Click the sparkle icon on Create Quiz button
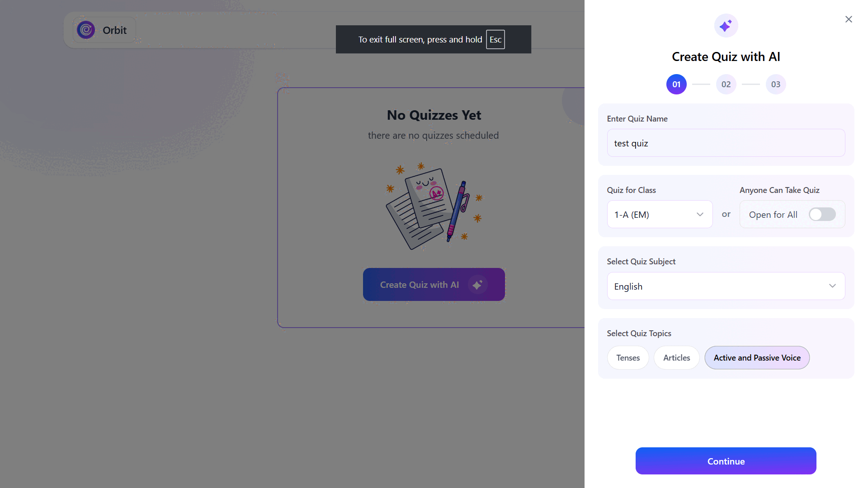This screenshot has width=868, height=488. [477, 285]
